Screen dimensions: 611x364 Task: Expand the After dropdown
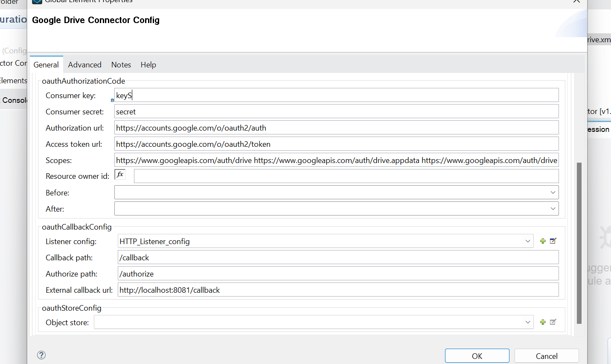point(553,209)
